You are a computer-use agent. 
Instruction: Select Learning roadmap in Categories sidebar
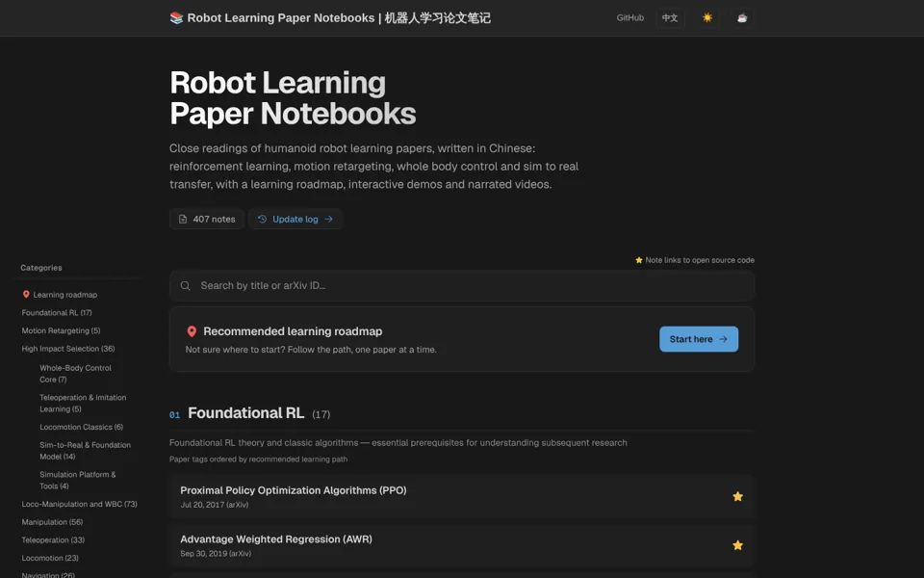[64, 295]
